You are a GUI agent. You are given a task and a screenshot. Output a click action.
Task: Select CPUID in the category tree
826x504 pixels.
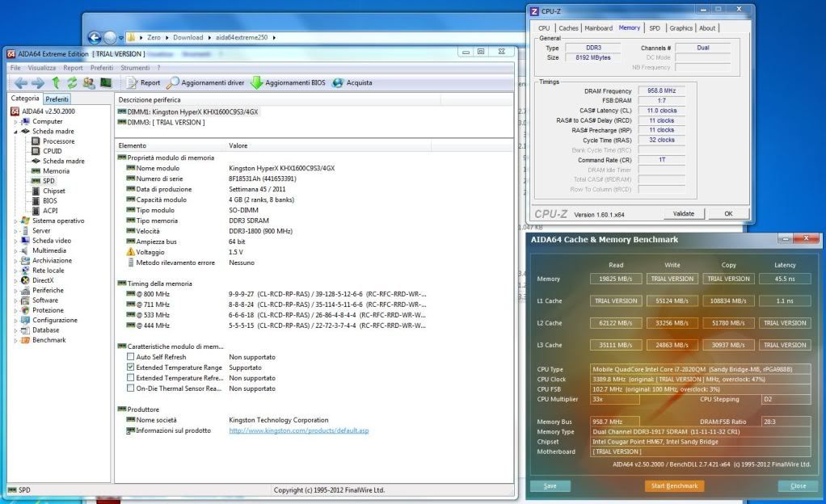pos(53,151)
